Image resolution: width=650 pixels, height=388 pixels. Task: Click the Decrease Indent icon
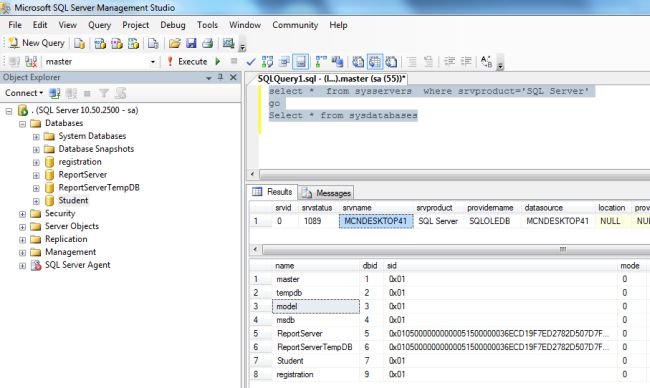click(449, 62)
